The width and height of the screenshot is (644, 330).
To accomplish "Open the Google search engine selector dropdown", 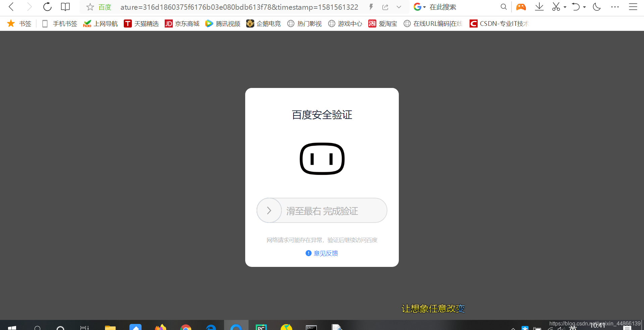I will point(420,7).
